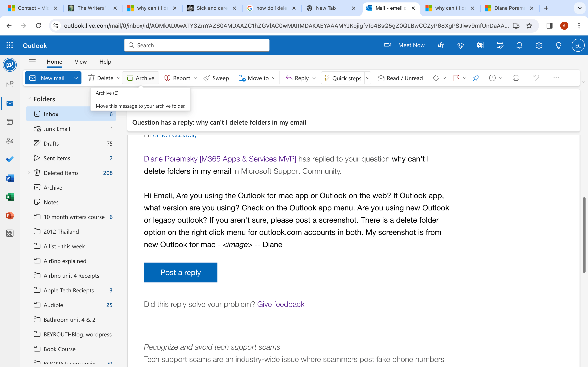Flag this message with red flag
The image size is (588, 367).
456,78
